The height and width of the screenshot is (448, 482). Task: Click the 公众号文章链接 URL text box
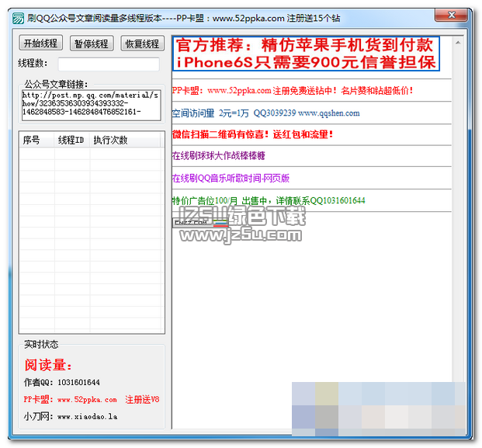tap(92, 105)
